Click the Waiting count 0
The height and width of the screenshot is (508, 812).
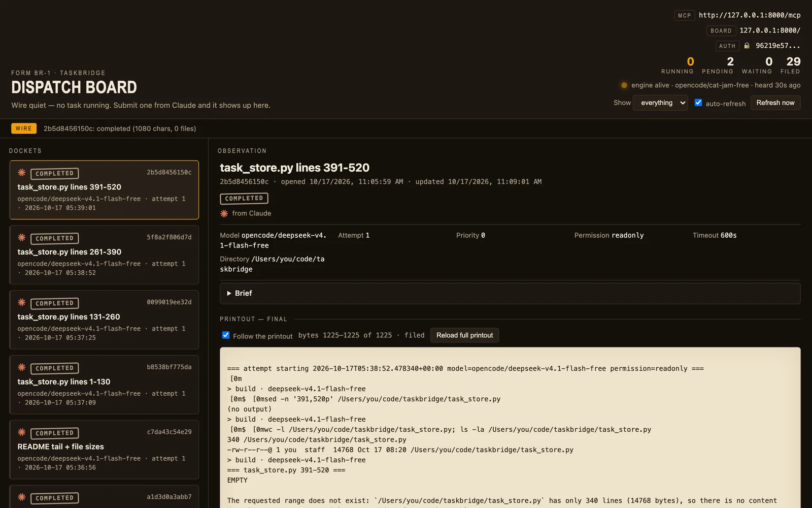tap(769, 61)
